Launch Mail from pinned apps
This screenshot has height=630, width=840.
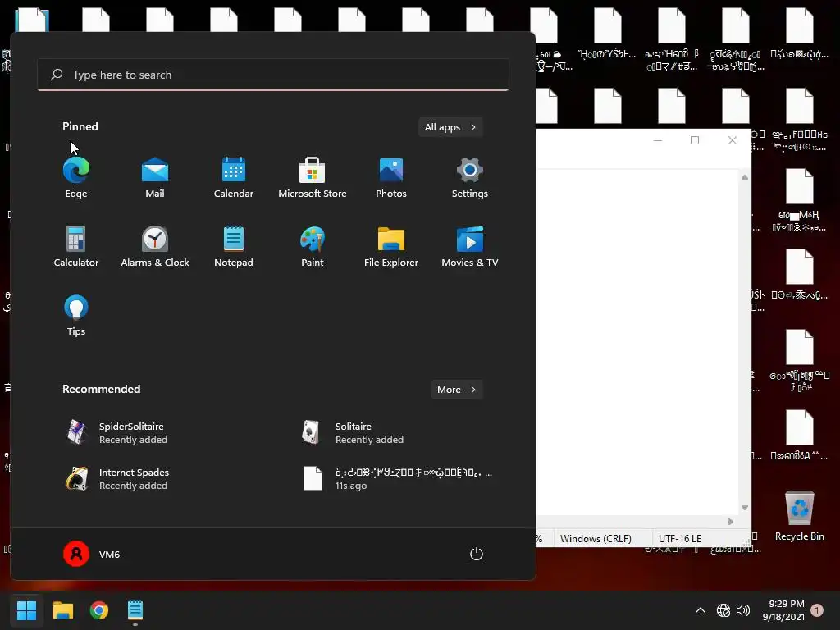coord(155,178)
